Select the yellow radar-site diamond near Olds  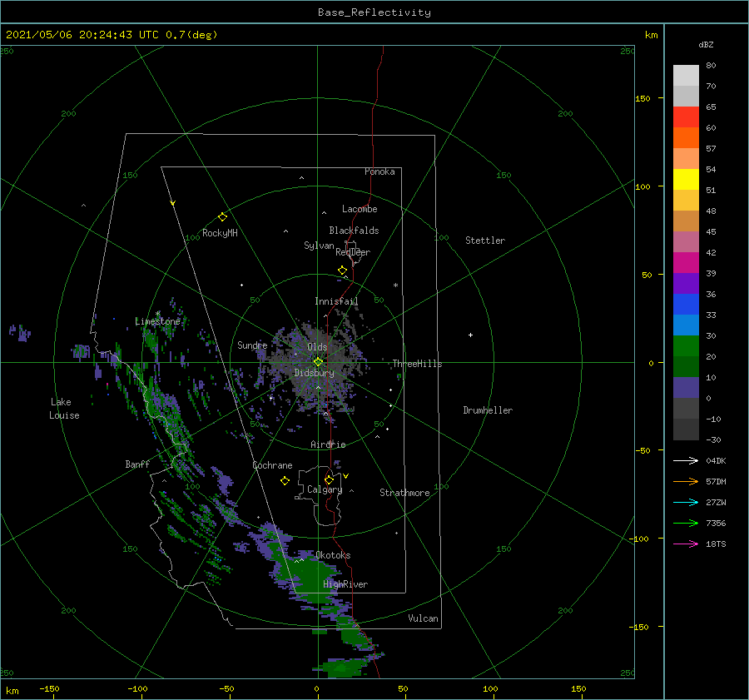(318, 362)
